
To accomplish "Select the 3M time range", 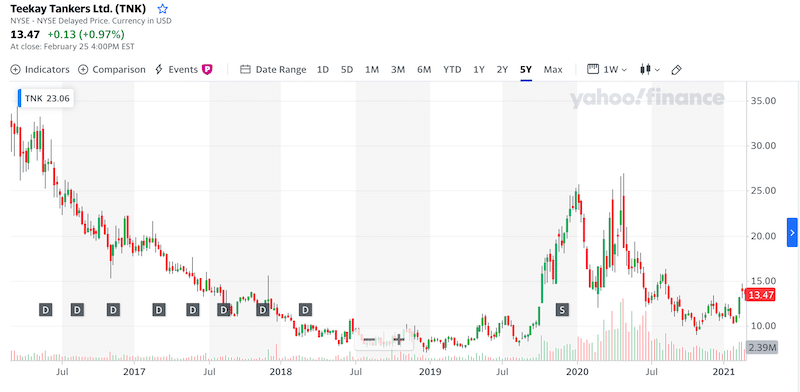I will (x=398, y=69).
